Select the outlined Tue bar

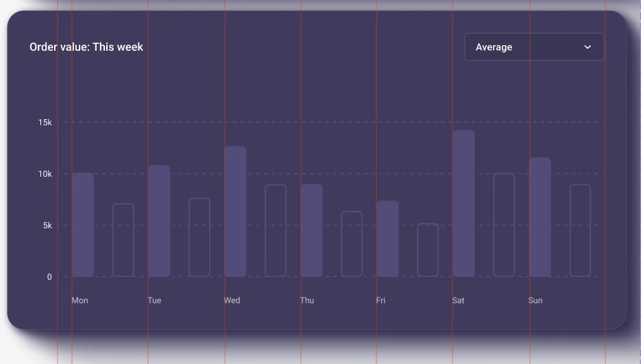click(x=199, y=237)
